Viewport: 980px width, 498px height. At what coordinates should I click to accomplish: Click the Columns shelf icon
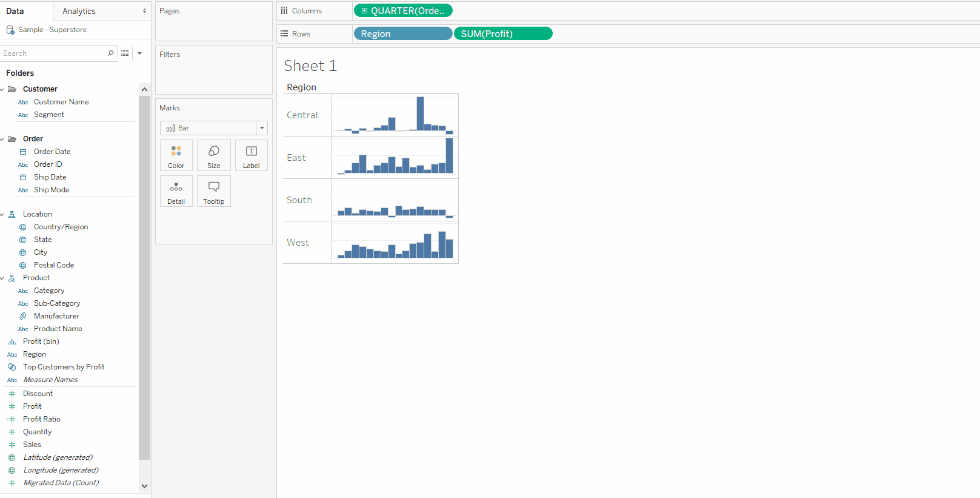coord(284,11)
